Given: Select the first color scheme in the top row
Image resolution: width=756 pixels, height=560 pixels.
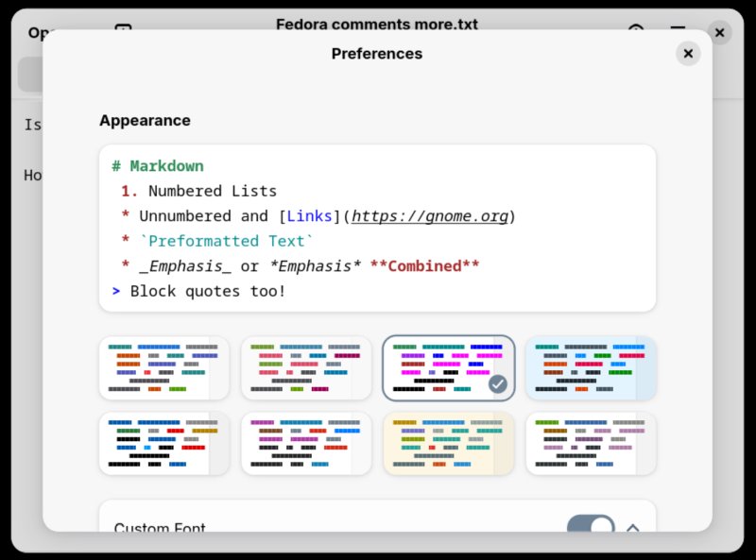Looking at the screenshot, I should [x=163, y=368].
